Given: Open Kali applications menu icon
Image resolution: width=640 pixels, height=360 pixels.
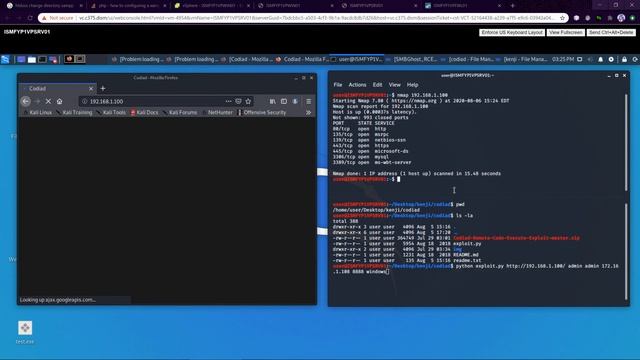Looking at the screenshot, I should click(5, 59).
